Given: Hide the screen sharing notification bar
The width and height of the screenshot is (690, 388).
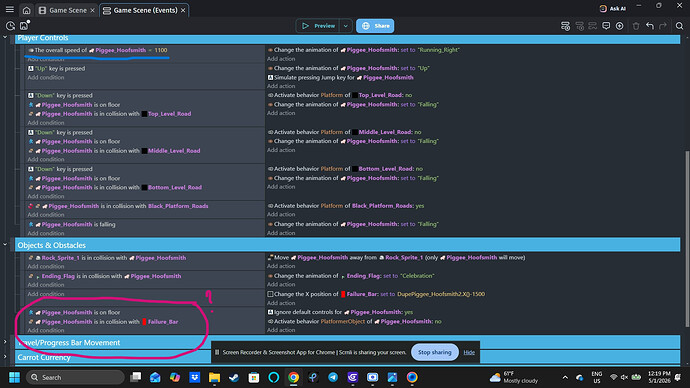Looking at the screenshot, I should 469,352.
